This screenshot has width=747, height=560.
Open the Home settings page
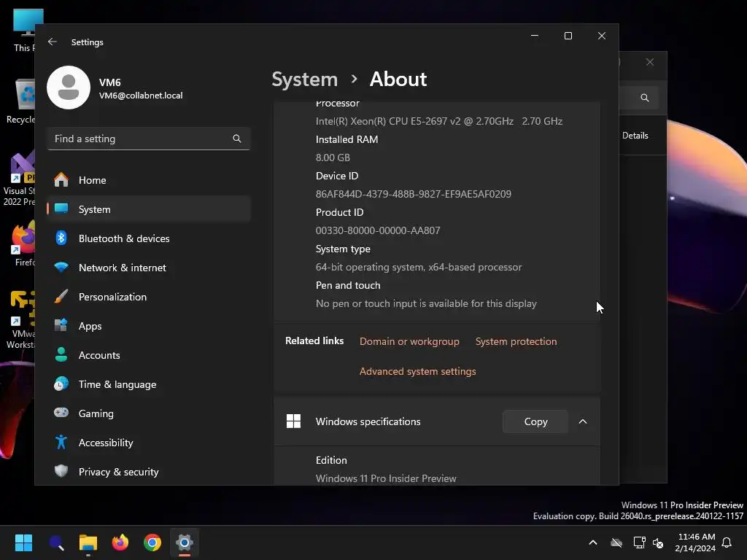point(149,180)
